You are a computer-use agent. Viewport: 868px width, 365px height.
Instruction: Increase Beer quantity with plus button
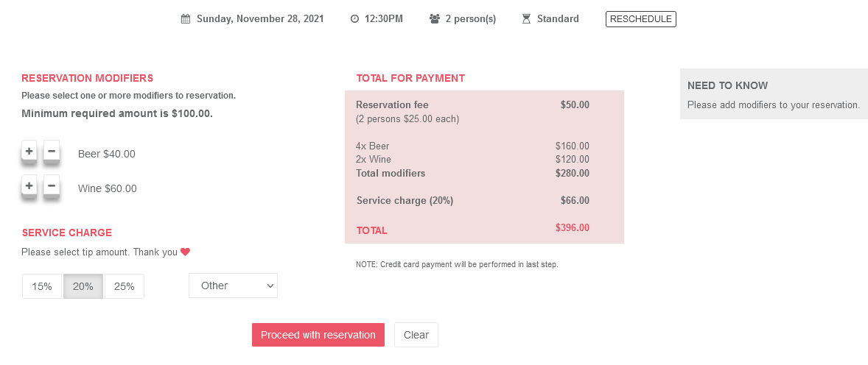[x=29, y=151]
